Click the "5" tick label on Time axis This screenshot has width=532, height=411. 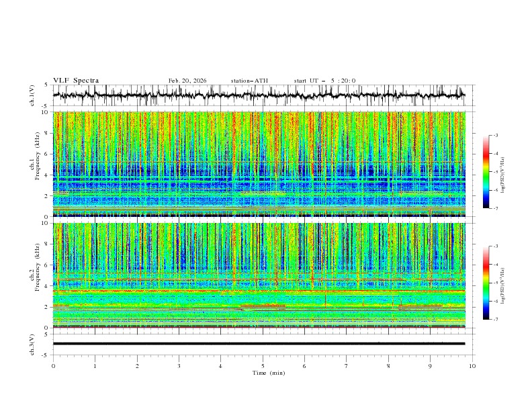[x=263, y=366]
